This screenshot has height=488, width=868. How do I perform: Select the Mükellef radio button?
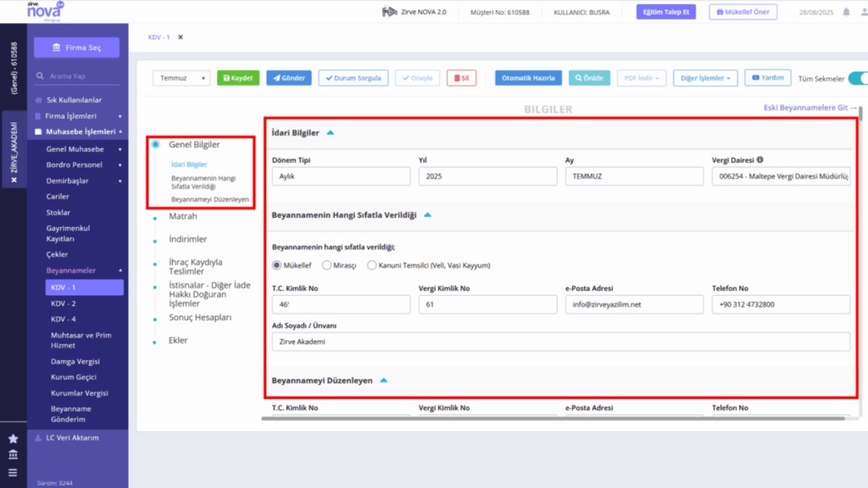pyautogui.click(x=277, y=265)
